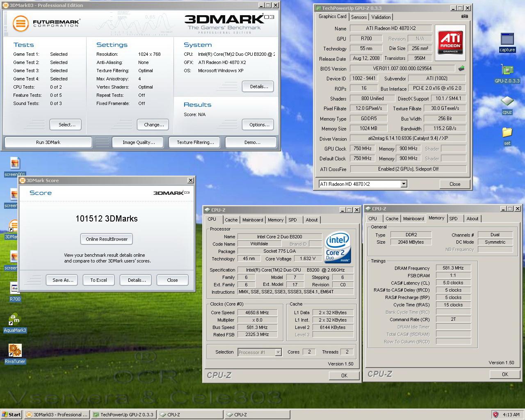The image size is (525, 420).
Task: Click the Options button in 3DMark03
Action: (258, 125)
